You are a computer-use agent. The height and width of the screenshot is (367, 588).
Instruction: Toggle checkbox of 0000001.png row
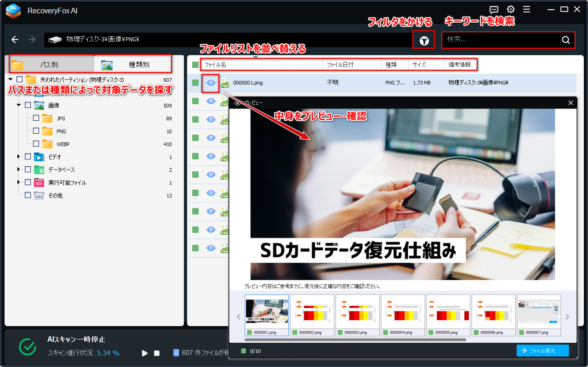click(195, 83)
